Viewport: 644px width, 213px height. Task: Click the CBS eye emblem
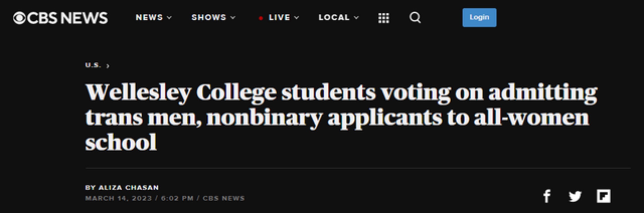[x=19, y=18]
